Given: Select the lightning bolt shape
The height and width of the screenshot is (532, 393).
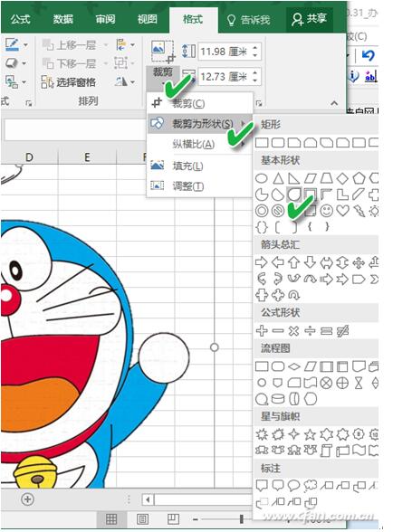Looking at the screenshot, I should [x=359, y=211].
